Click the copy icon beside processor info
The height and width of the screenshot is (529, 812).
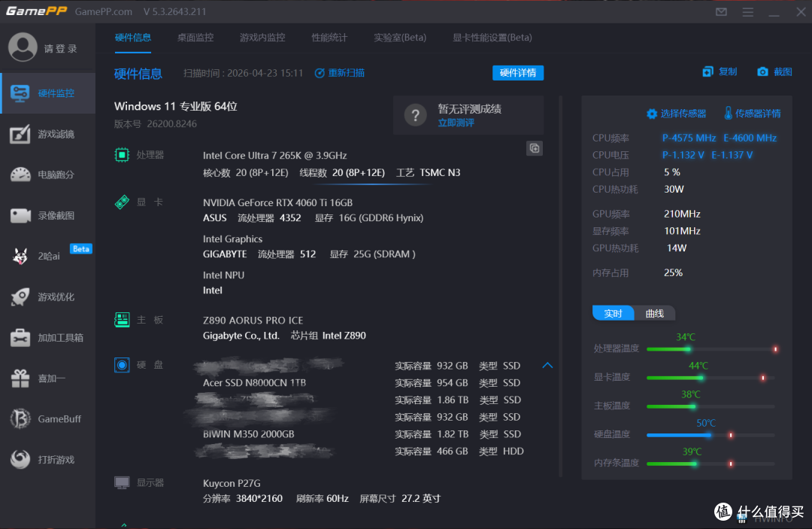535,148
